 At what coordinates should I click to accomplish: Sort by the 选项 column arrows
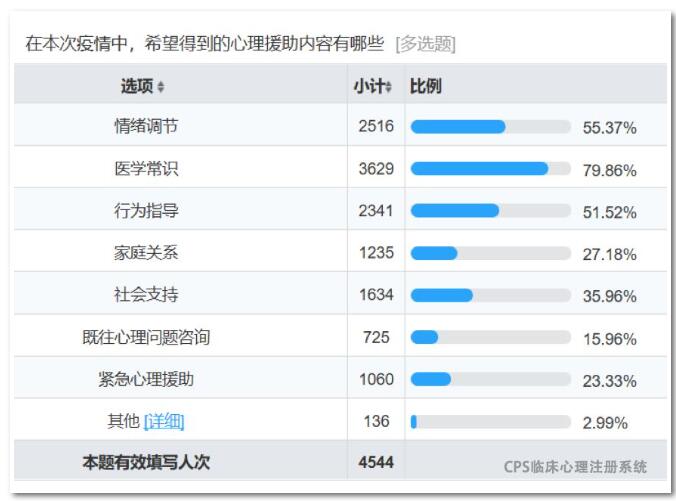tap(160, 87)
